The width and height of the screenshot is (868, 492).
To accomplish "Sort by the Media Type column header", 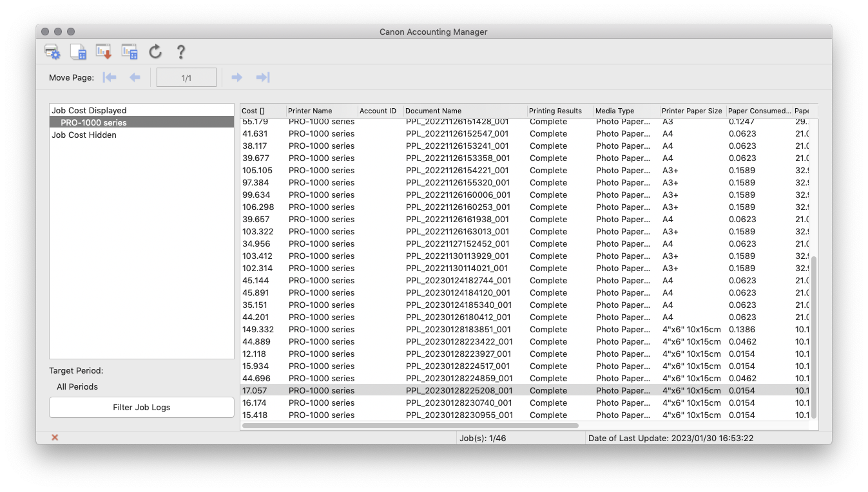I will [x=615, y=111].
